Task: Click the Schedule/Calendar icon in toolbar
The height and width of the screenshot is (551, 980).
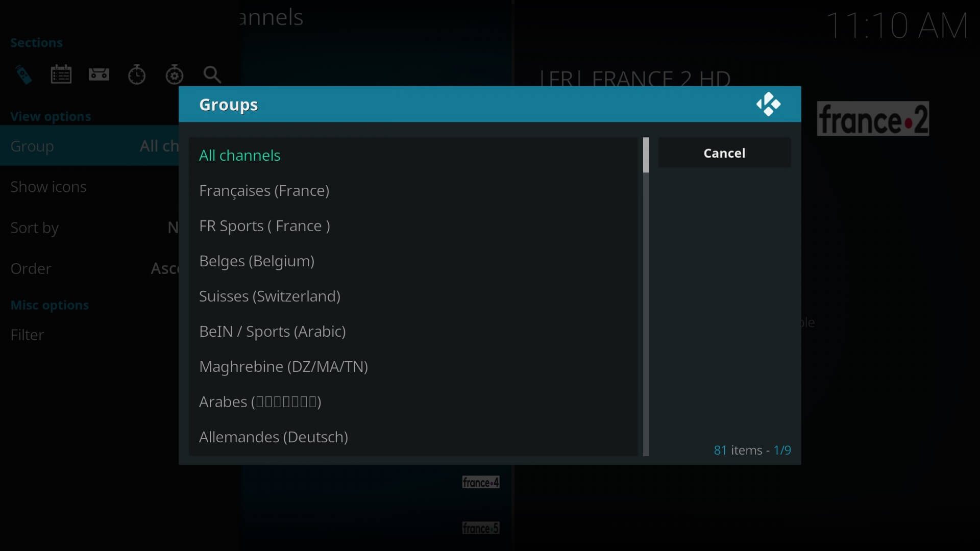Action: (x=61, y=74)
